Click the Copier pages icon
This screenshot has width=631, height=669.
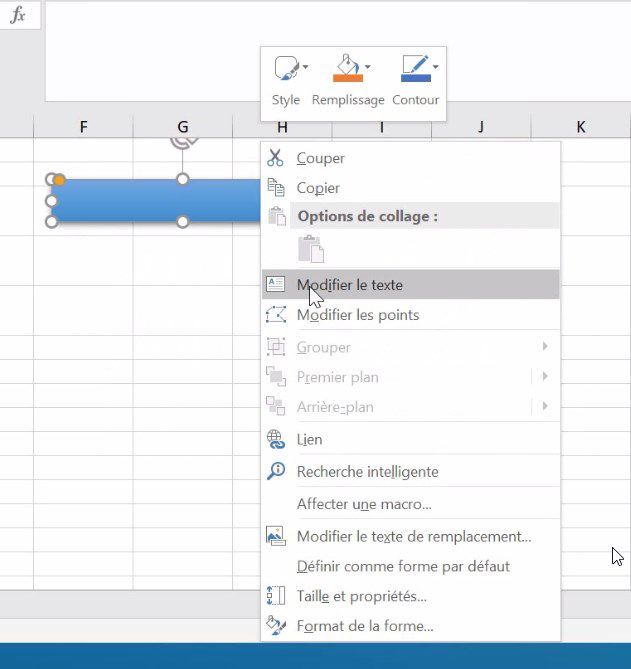(x=276, y=188)
